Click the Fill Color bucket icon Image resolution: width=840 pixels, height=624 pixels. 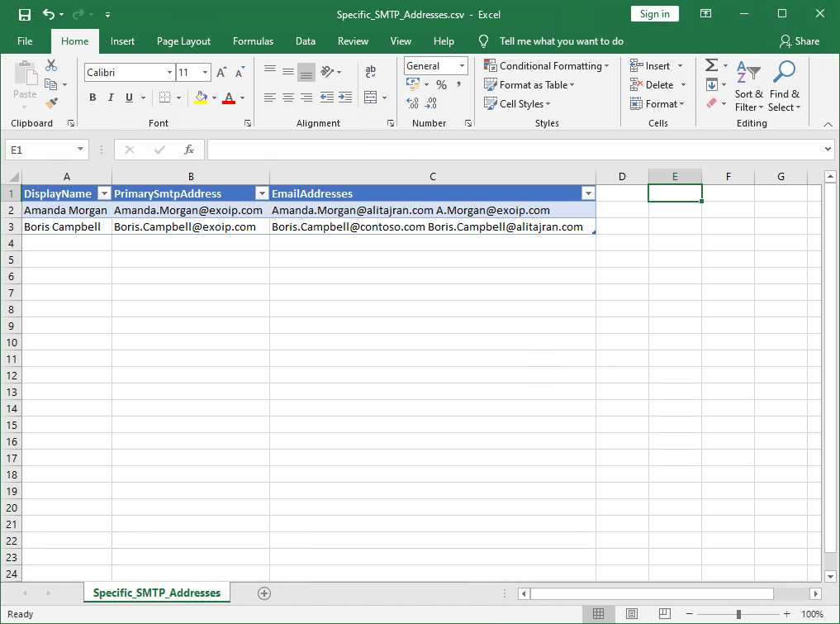(x=201, y=97)
